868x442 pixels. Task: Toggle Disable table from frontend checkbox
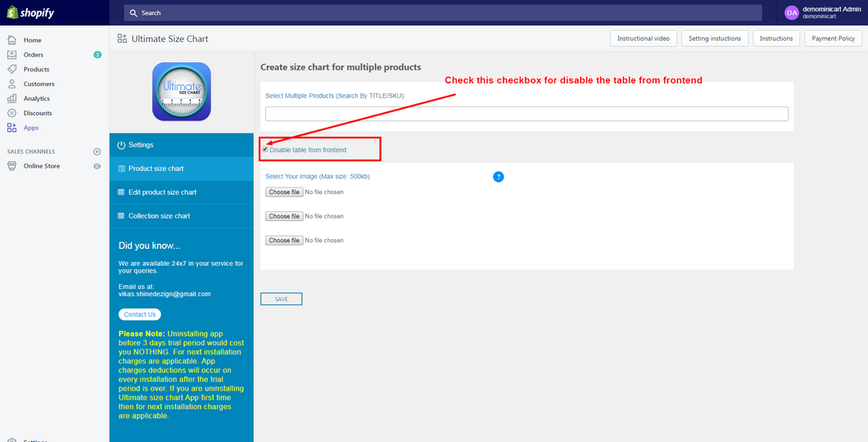pos(265,149)
